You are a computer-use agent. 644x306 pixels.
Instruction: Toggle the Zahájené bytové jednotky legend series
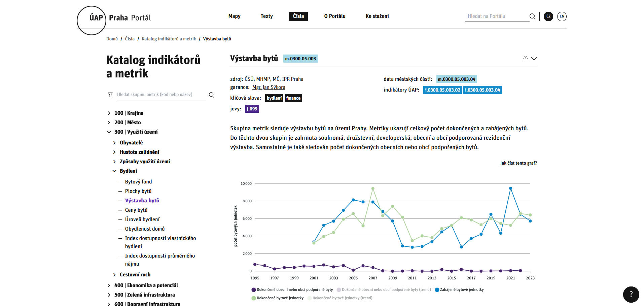click(460, 290)
